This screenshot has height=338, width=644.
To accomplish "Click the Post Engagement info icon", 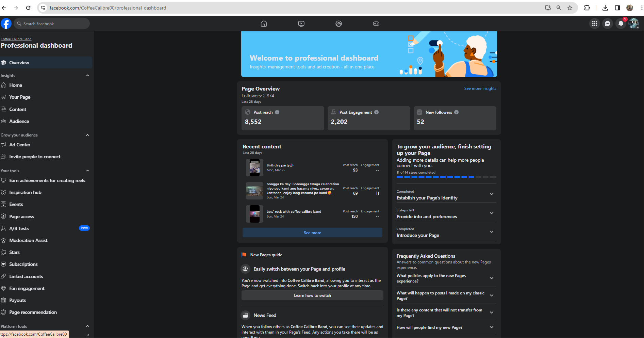I will click(x=377, y=112).
